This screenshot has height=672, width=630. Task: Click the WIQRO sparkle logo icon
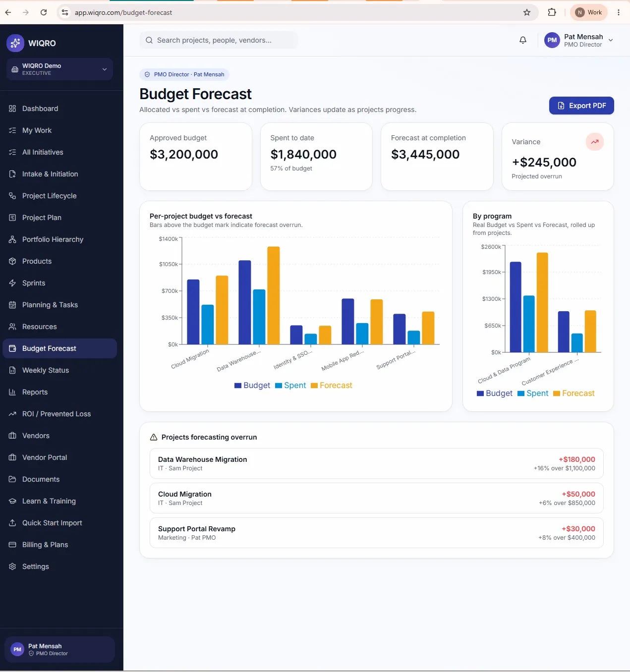15,43
